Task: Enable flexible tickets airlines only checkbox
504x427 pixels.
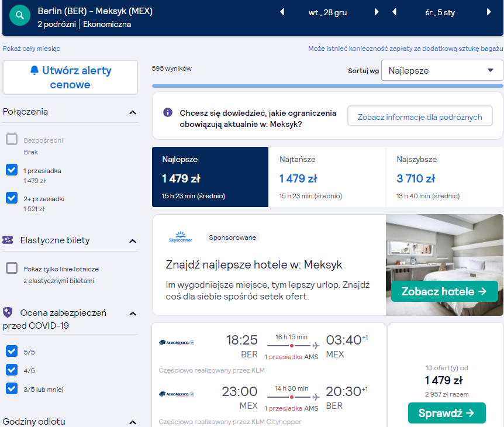Action: click(x=12, y=267)
